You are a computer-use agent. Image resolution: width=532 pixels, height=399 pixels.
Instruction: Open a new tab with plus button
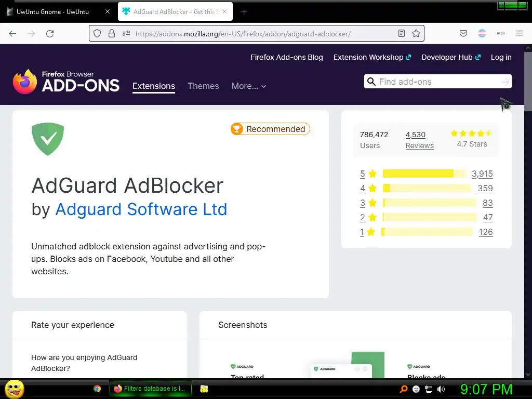(244, 12)
